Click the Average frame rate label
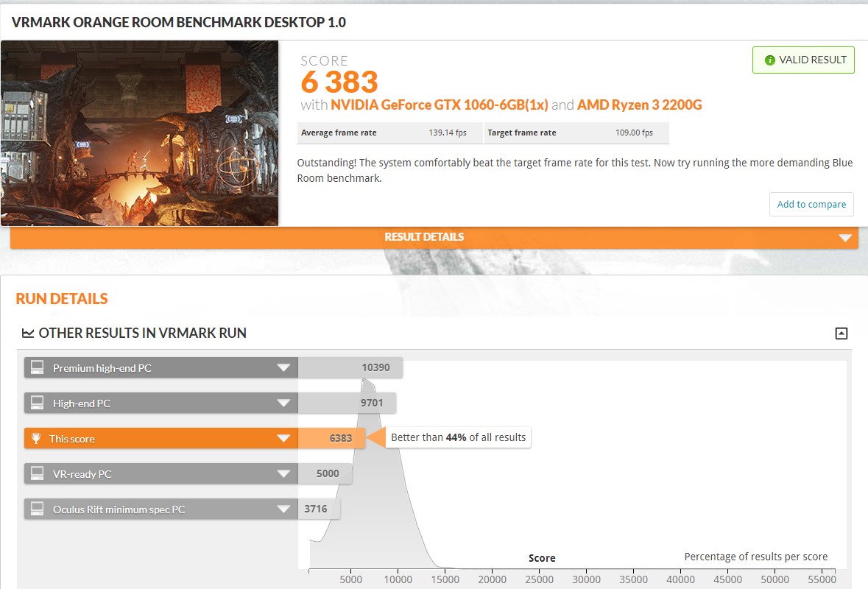The image size is (868, 589). (339, 133)
